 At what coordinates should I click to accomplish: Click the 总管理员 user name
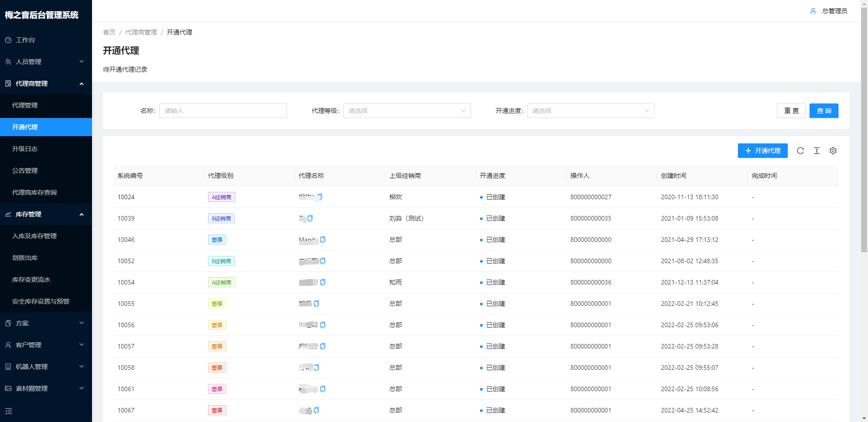coord(834,11)
